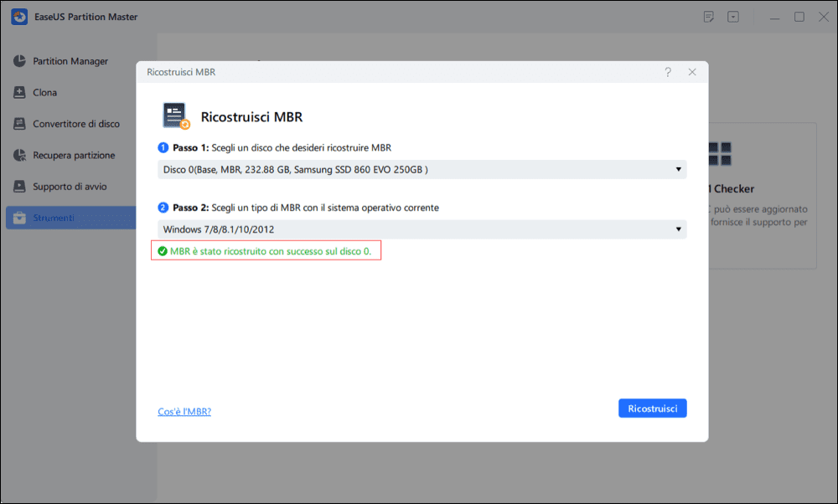Click the Supporto di avvio icon
The width and height of the screenshot is (838, 504).
tap(19, 187)
